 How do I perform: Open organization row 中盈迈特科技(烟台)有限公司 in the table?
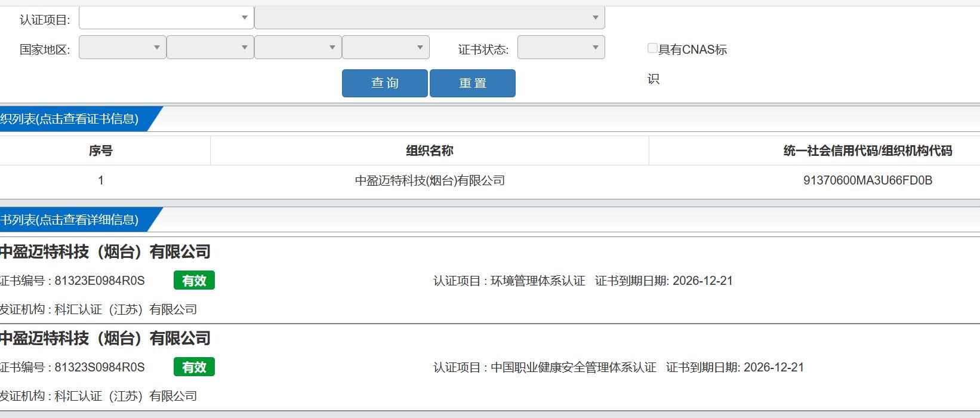[430, 180]
